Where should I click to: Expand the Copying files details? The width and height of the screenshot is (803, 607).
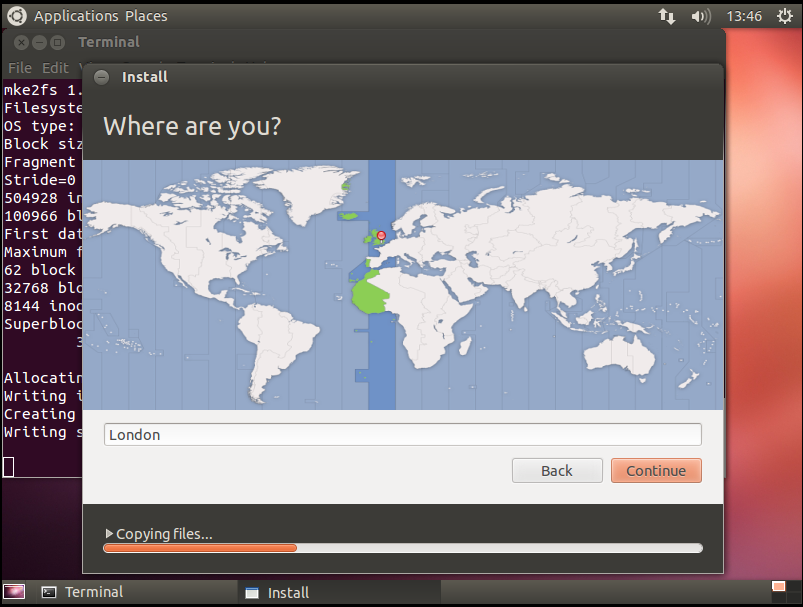[110, 534]
